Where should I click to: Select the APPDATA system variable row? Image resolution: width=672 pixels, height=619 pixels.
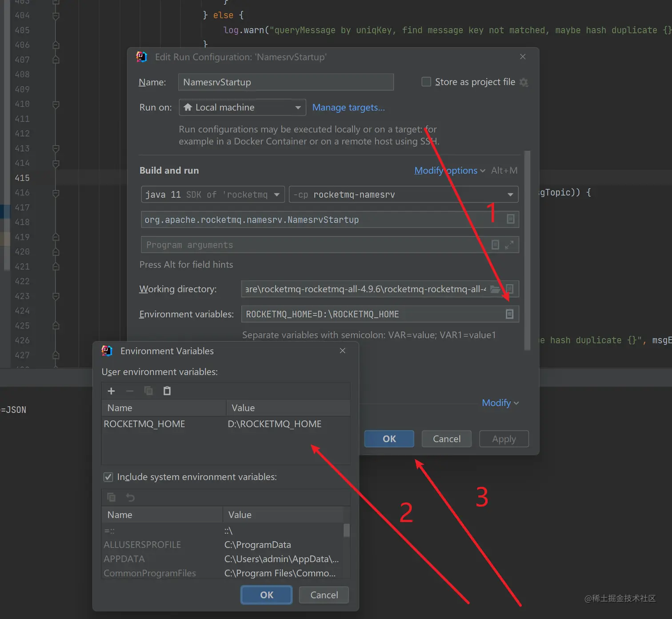[222, 559]
